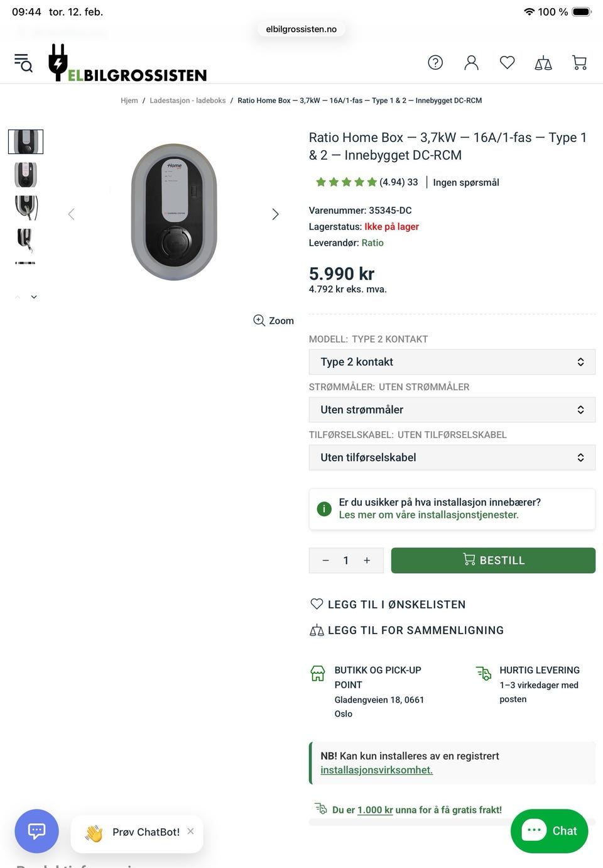Click the Zoom magnifier icon

[259, 321]
